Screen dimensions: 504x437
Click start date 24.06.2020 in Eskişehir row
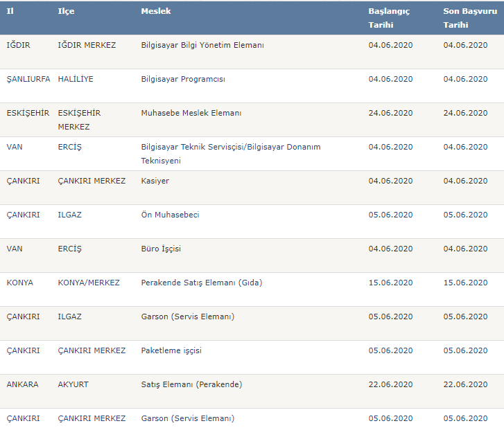click(x=390, y=113)
